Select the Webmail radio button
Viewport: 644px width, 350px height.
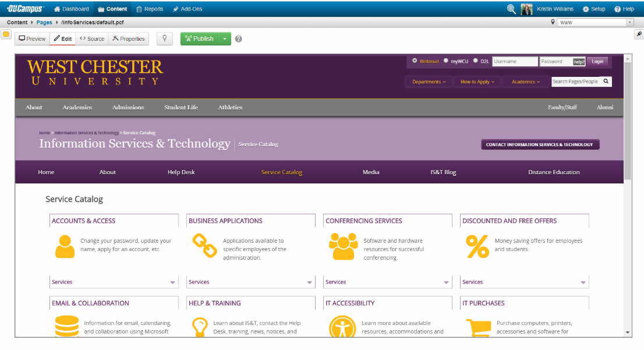[415, 61]
